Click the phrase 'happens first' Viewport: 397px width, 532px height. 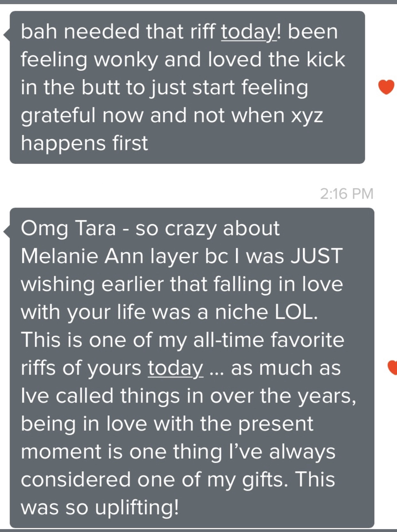tap(84, 143)
